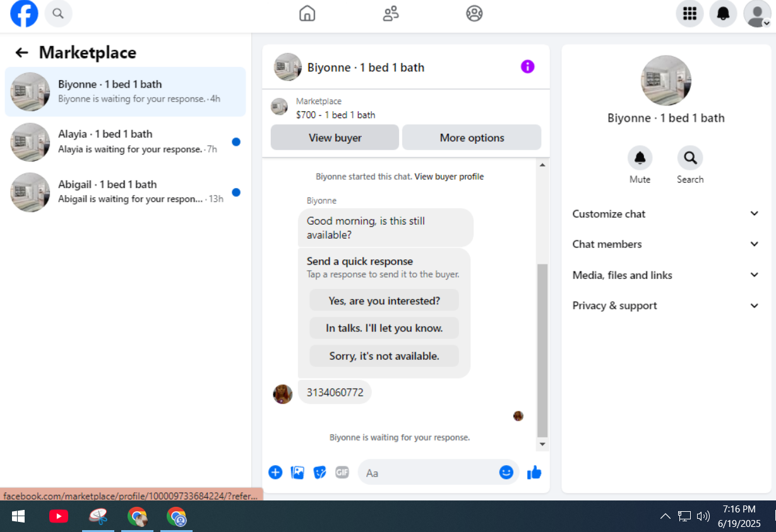Open the taskbar clock showing 7:16 PM

click(739, 516)
